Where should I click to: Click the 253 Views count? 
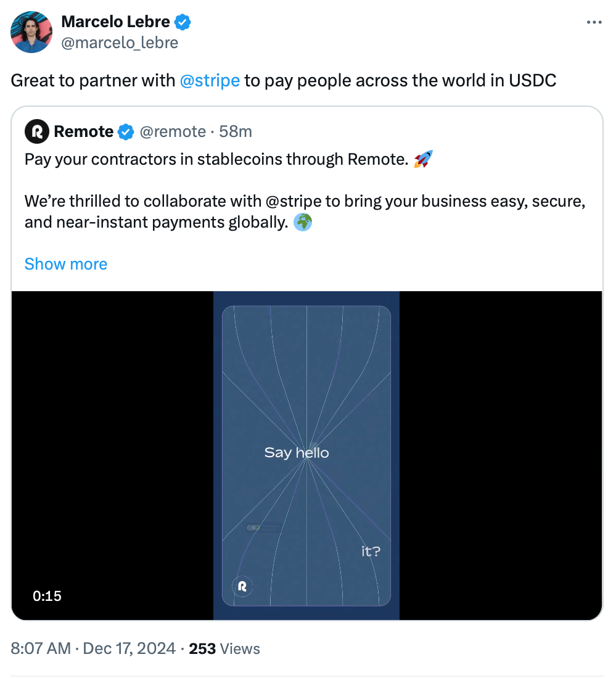(x=224, y=649)
